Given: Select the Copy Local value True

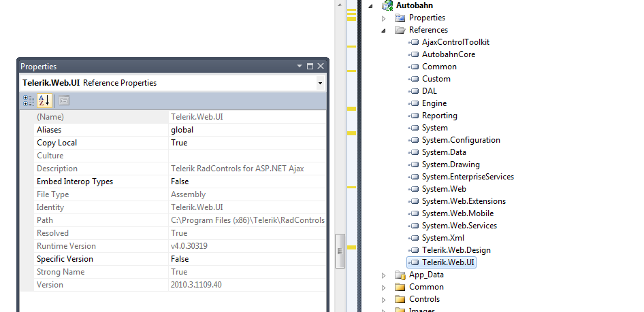Looking at the screenshot, I should 179,143.
